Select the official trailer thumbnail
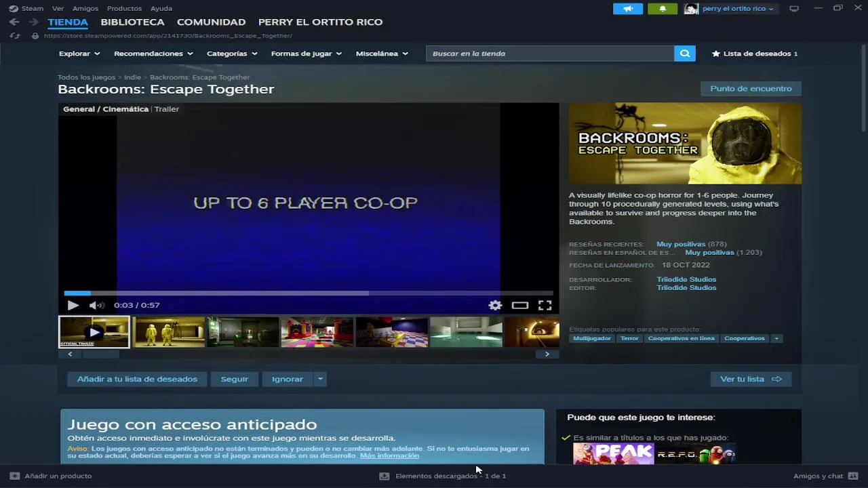 click(94, 332)
